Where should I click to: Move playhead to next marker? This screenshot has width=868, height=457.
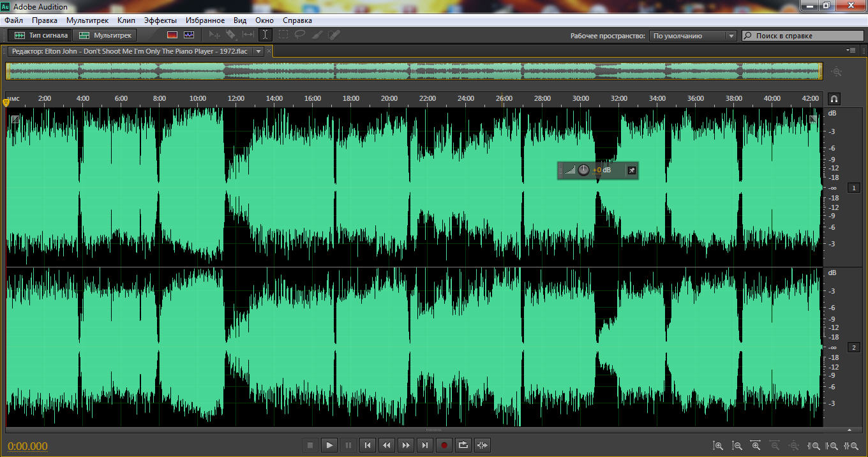tap(425, 445)
